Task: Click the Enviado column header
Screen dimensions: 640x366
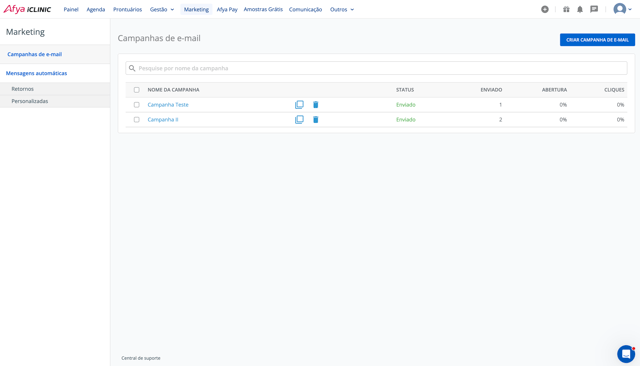Action: (491, 90)
